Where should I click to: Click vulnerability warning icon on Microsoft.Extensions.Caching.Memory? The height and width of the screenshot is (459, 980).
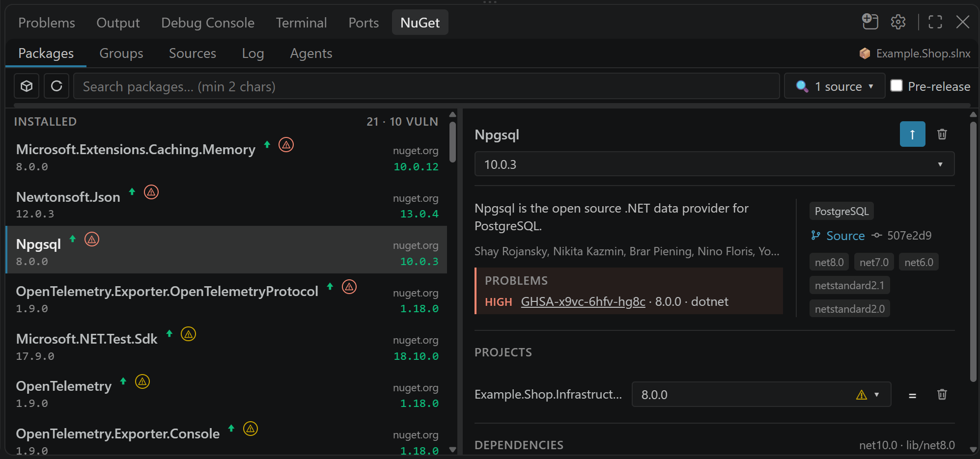tap(286, 145)
